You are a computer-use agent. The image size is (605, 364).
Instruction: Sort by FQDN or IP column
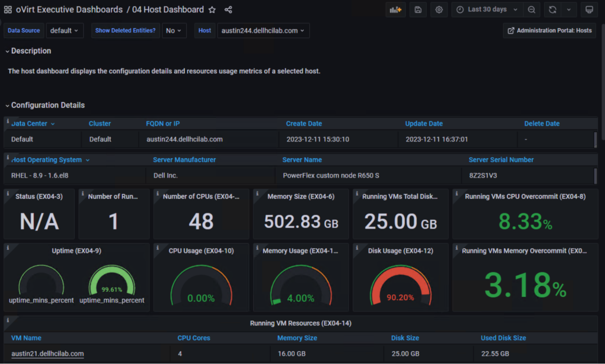[x=163, y=124]
